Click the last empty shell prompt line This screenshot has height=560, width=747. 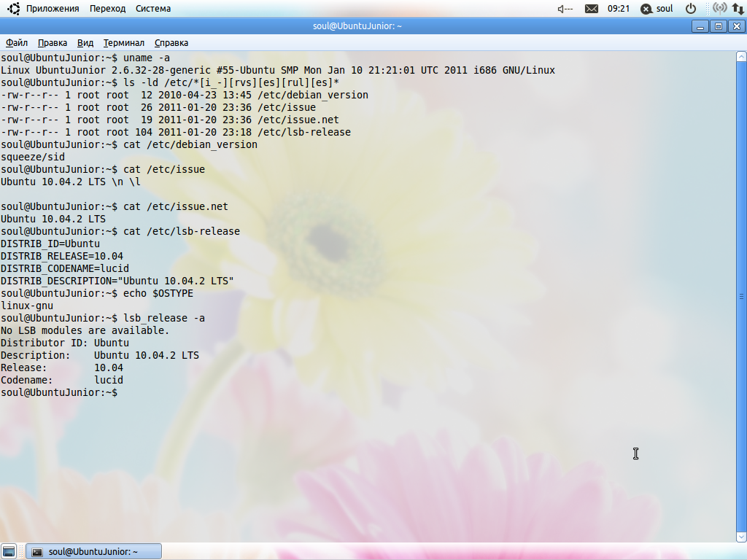click(59, 392)
